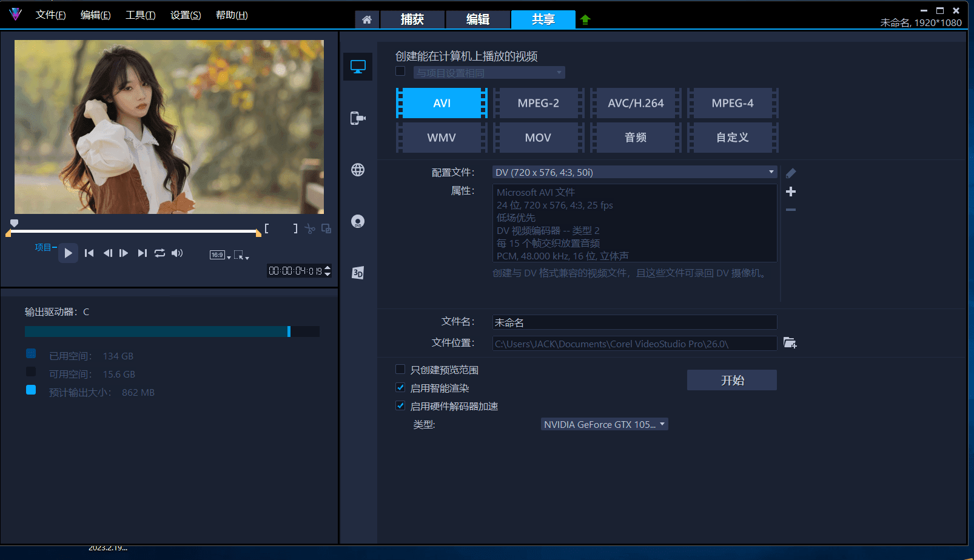Open the DVD disc export option
The image size is (974, 560).
coord(358,222)
